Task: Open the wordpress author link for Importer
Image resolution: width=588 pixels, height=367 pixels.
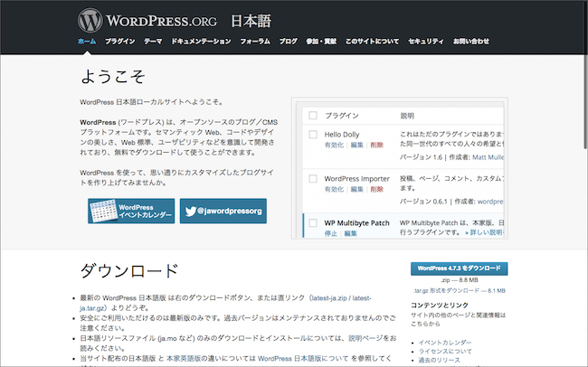Action: pos(490,202)
